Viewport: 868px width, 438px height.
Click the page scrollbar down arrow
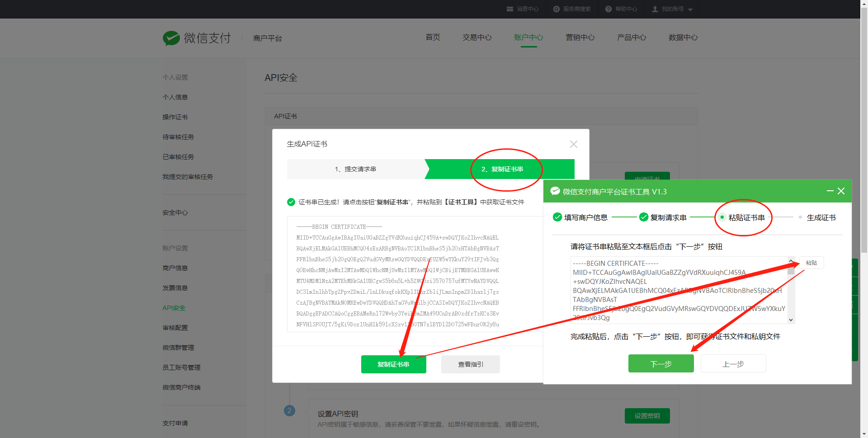point(864,434)
